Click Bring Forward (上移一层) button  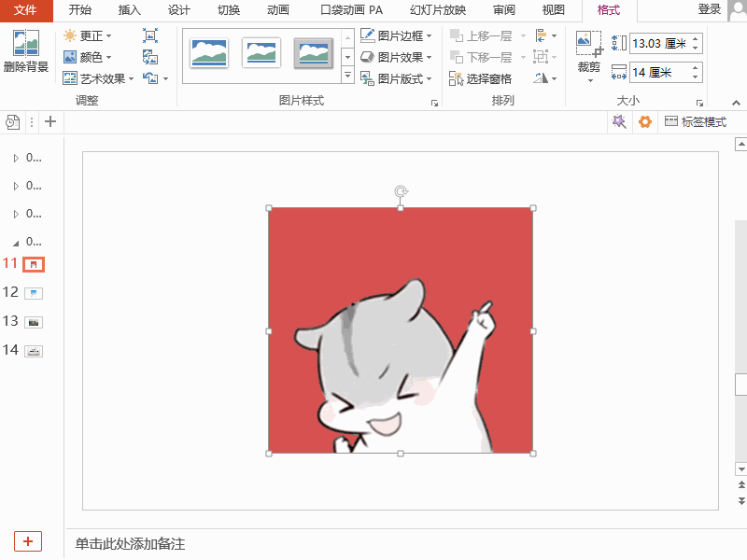point(481,35)
